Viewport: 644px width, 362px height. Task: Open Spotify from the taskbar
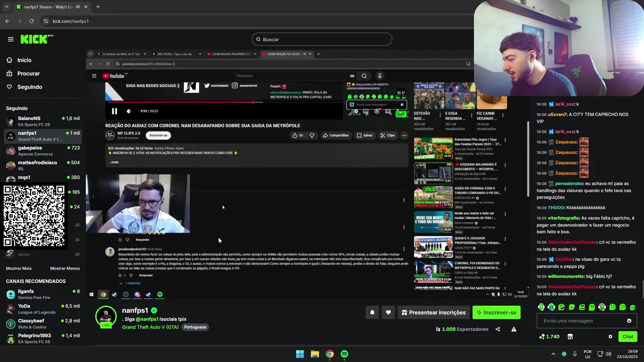tap(344, 354)
